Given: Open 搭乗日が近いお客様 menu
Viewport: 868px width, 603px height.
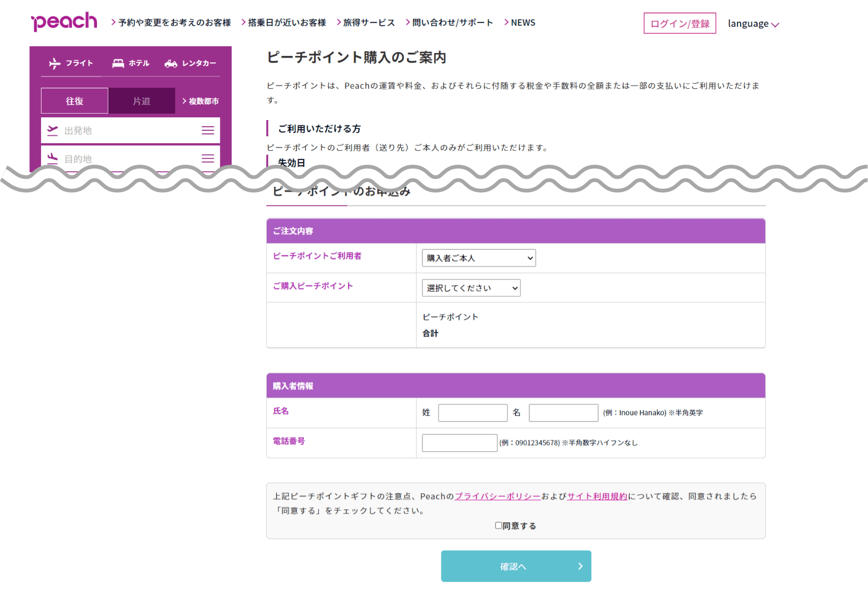Looking at the screenshot, I should click(x=283, y=23).
